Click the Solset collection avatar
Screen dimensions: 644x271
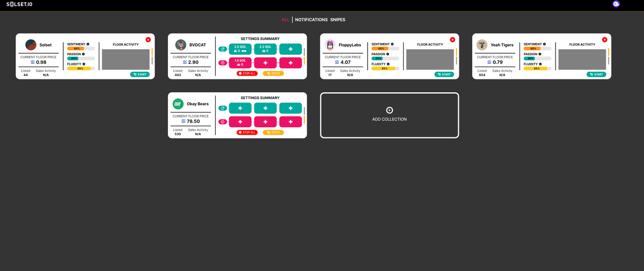click(31, 45)
